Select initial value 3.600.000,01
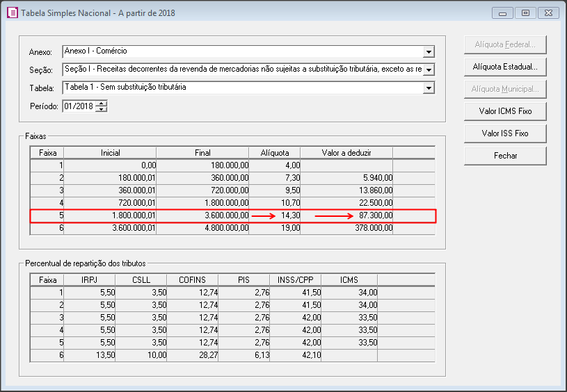This screenshot has height=392, width=567. [x=111, y=228]
